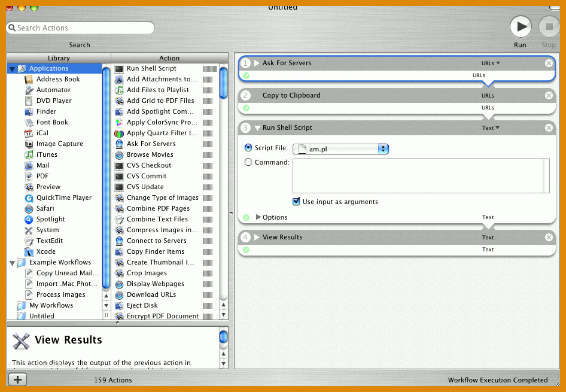Open Run Shell Script Text output menu
The image size is (566, 392).
[x=491, y=128]
